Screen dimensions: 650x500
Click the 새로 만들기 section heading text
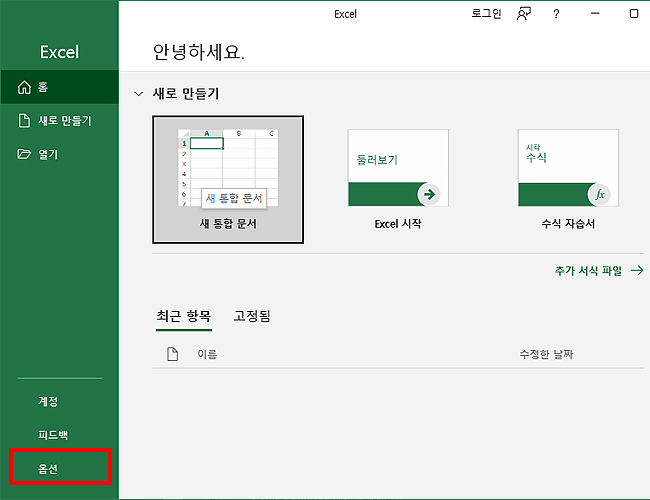pos(185,94)
